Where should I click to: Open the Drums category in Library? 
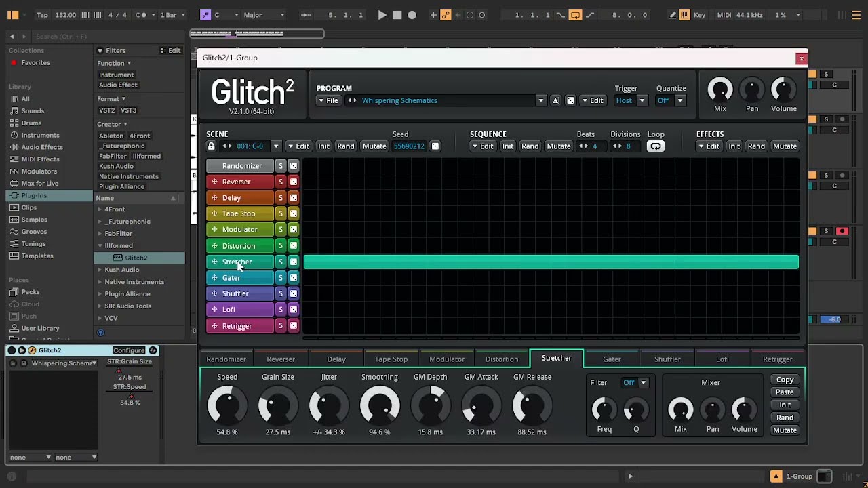31,123
